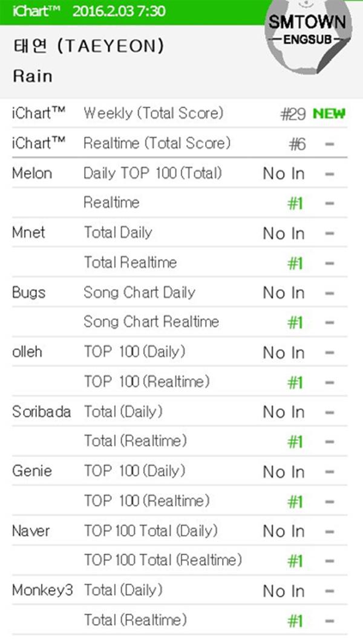Select the Monkey3 chart label
The image size is (363, 644).
(x=42, y=591)
